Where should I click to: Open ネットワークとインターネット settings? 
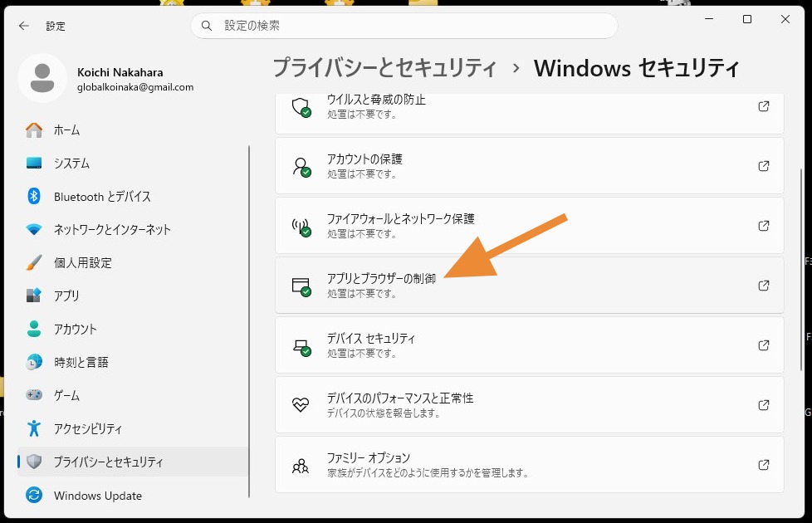pyautogui.click(x=112, y=229)
